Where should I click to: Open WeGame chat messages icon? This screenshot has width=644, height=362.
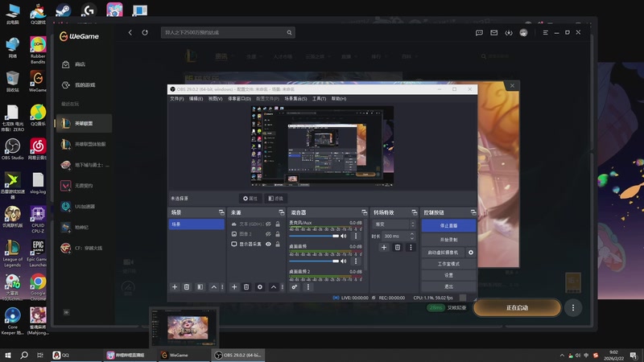479,32
